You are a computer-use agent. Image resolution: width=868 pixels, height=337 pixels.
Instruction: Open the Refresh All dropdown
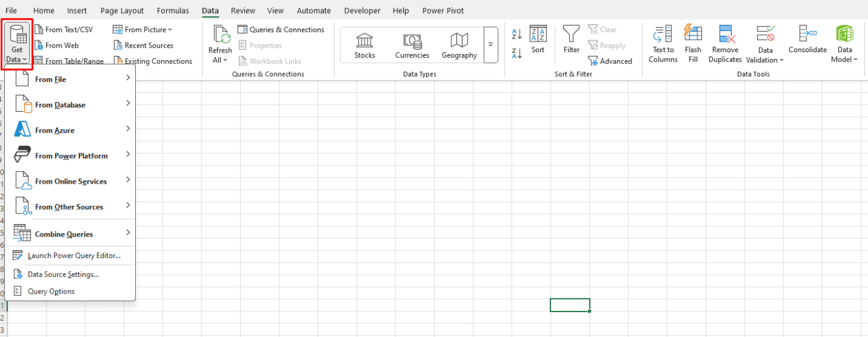(x=220, y=60)
